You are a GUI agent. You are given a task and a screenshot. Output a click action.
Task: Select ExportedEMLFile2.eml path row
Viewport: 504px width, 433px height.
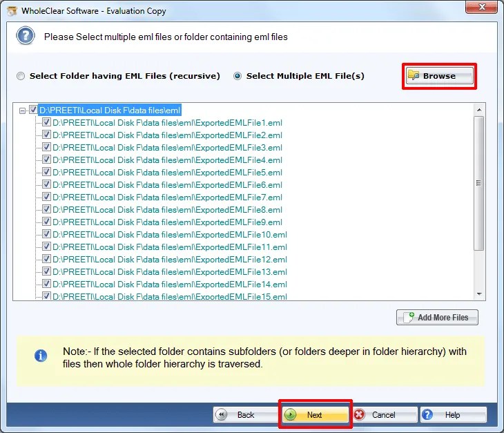point(167,135)
